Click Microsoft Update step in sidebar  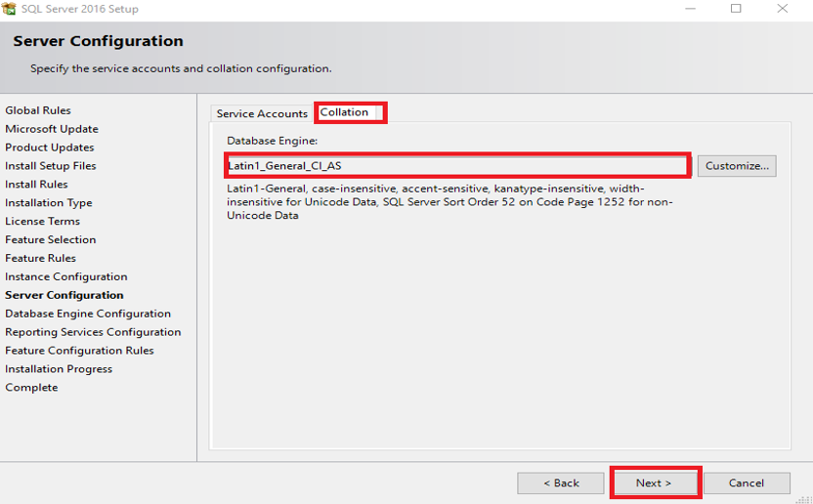click(x=52, y=129)
